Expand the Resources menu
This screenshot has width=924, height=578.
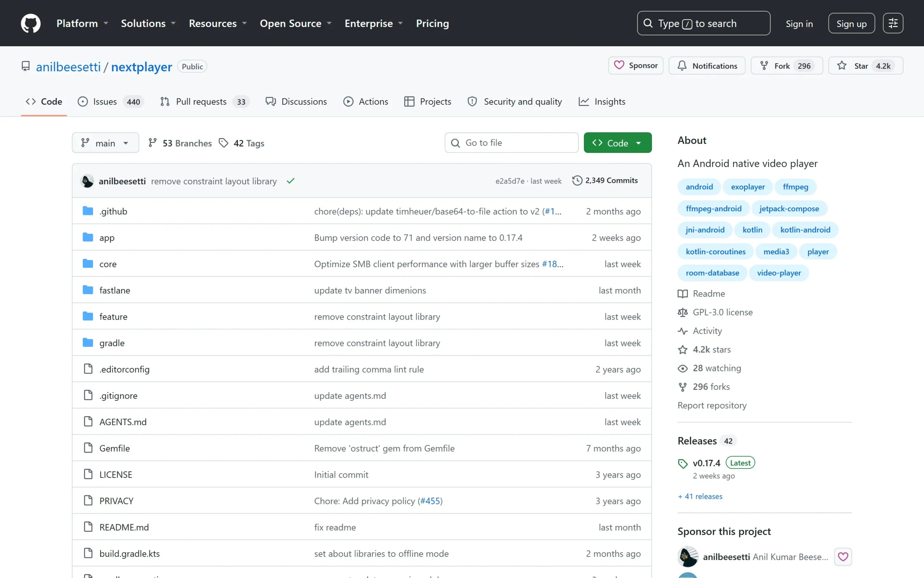coord(218,23)
